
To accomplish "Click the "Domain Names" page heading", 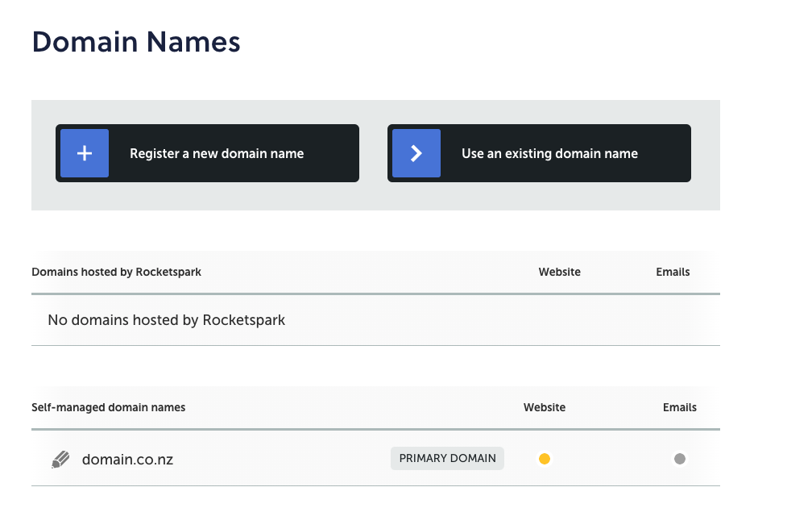I will click(136, 41).
